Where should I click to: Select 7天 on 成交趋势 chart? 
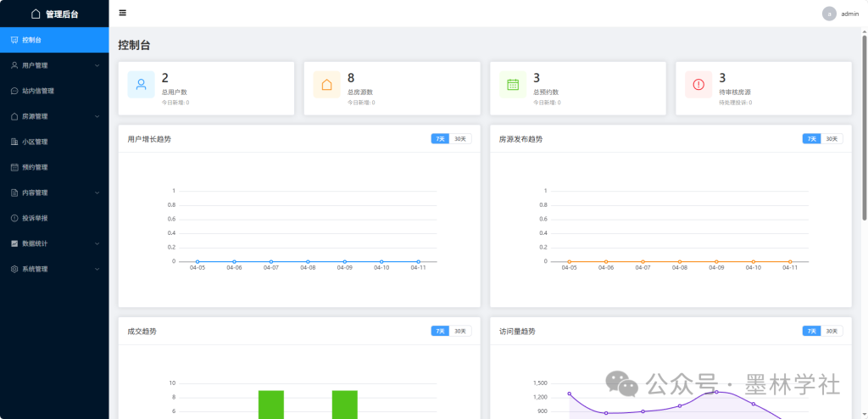pos(439,331)
